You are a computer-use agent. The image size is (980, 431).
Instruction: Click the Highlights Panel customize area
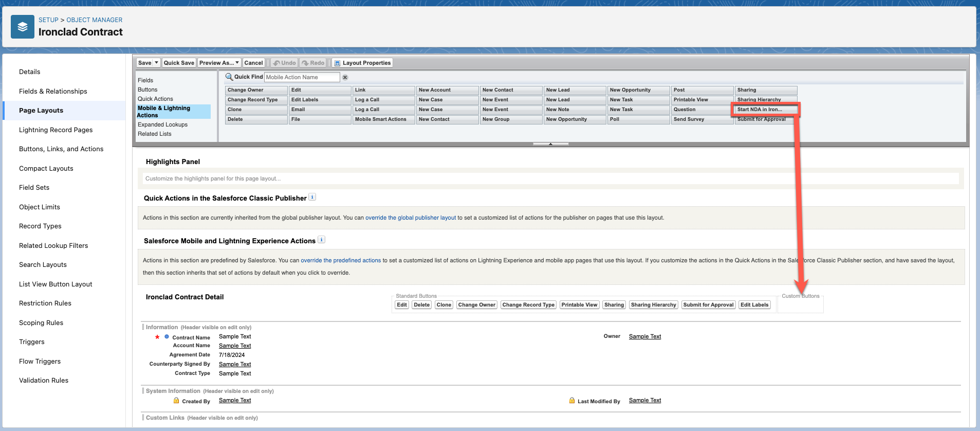pyautogui.click(x=551, y=178)
